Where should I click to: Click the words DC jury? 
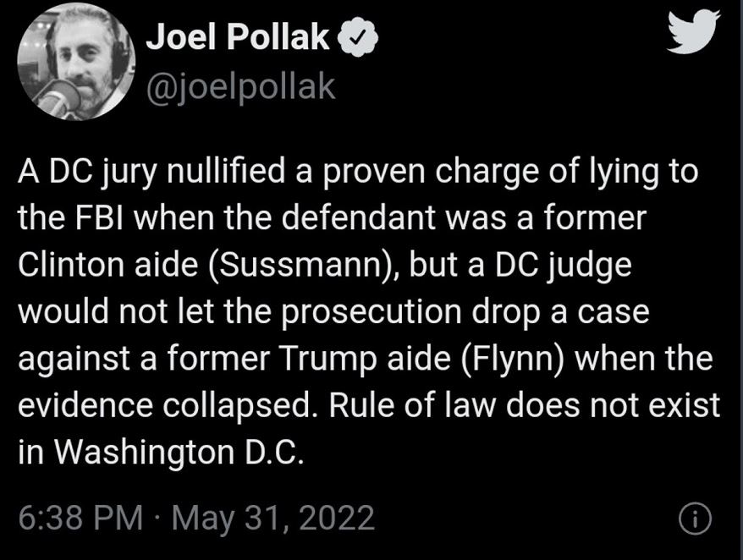[x=103, y=173]
